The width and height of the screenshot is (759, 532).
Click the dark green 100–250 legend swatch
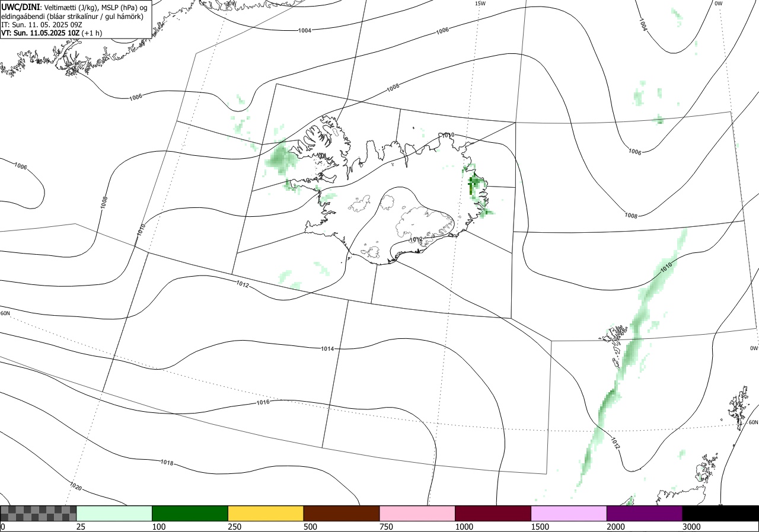click(x=190, y=513)
